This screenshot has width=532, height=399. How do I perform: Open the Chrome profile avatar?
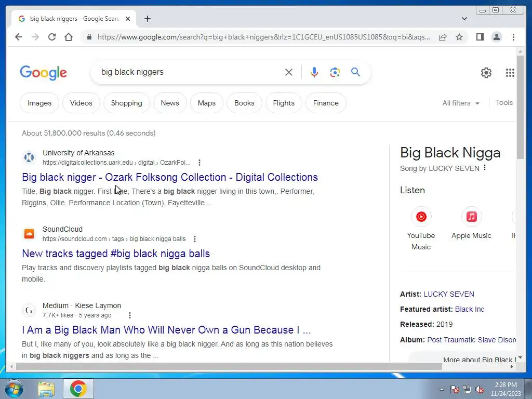(496, 37)
